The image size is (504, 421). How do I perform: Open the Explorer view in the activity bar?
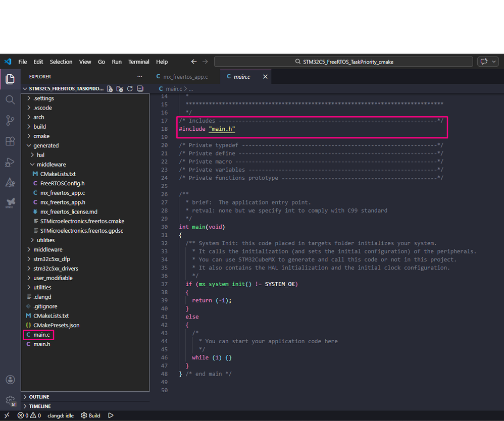coord(10,79)
